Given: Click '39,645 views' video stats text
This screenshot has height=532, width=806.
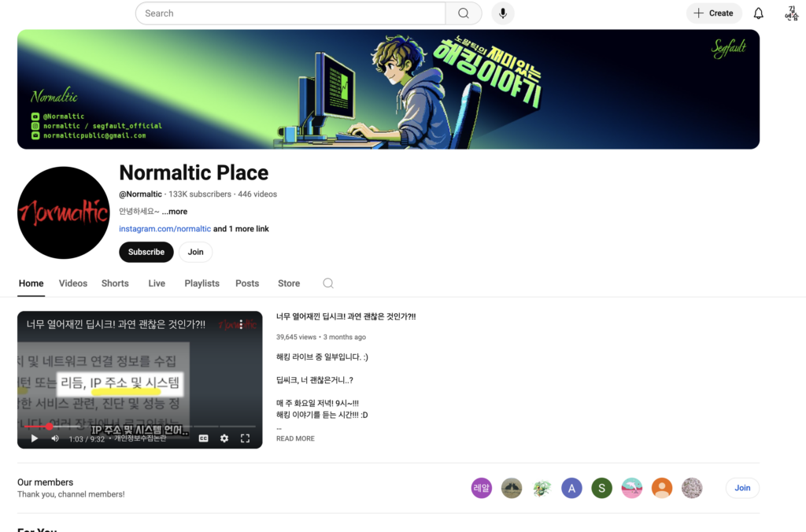Looking at the screenshot, I should pos(296,337).
